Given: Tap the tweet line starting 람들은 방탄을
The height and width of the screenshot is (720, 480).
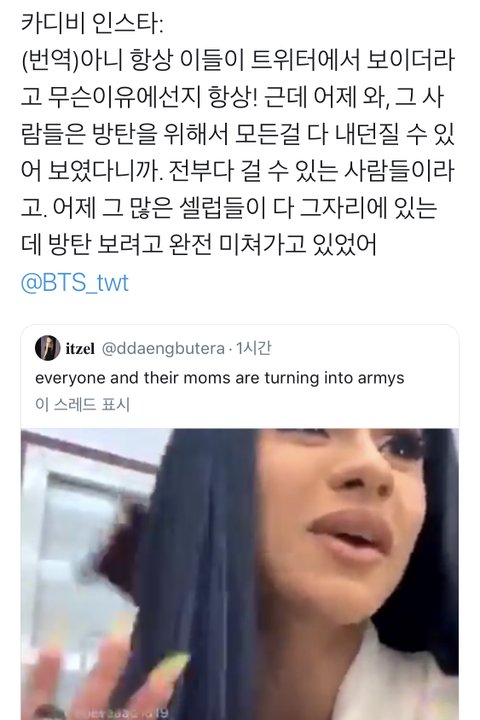Looking at the screenshot, I should pyautogui.click(x=237, y=134).
